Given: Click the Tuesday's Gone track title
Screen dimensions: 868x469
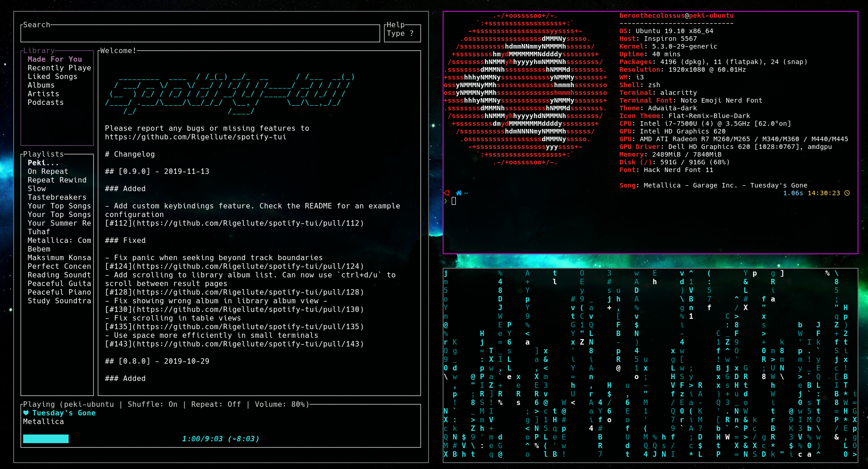Looking at the screenshot, I should (x=64, y=413).
